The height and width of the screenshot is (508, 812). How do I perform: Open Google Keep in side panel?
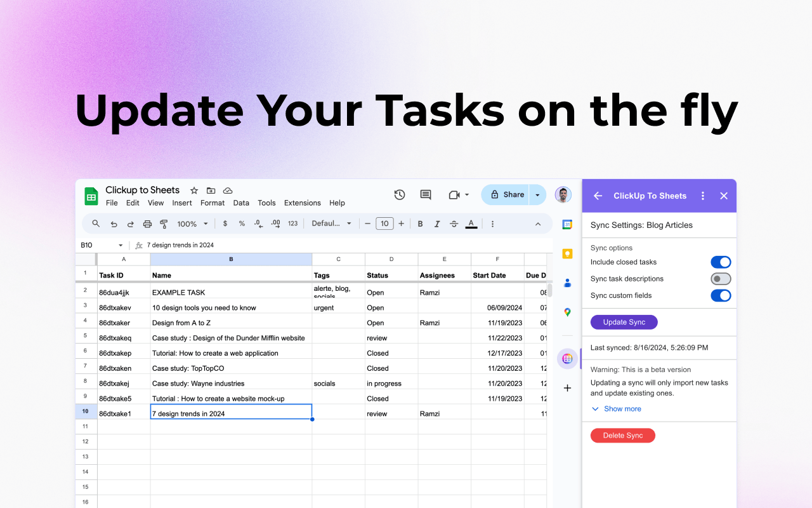pos(567,253)
